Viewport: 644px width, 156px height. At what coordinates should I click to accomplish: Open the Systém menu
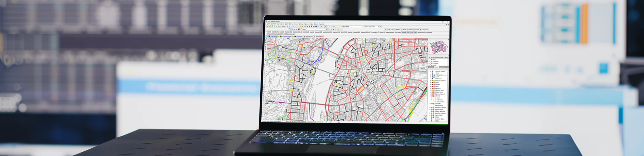point(268,24)
